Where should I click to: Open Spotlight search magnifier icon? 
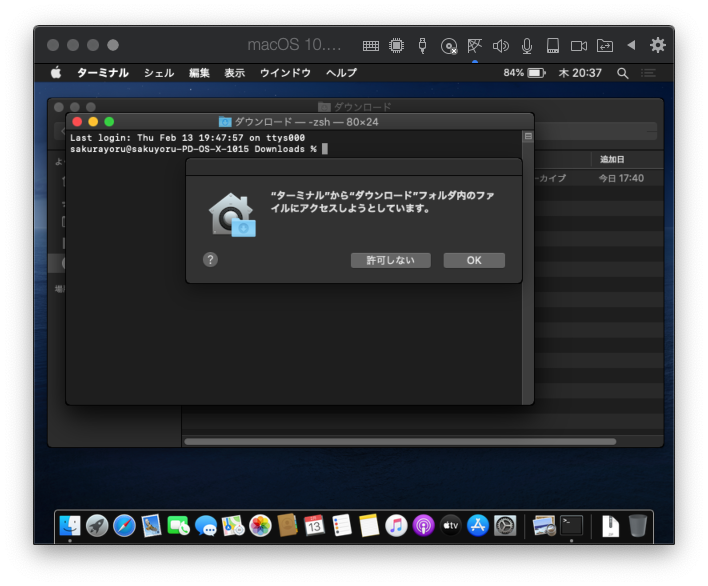click(623, 73)
